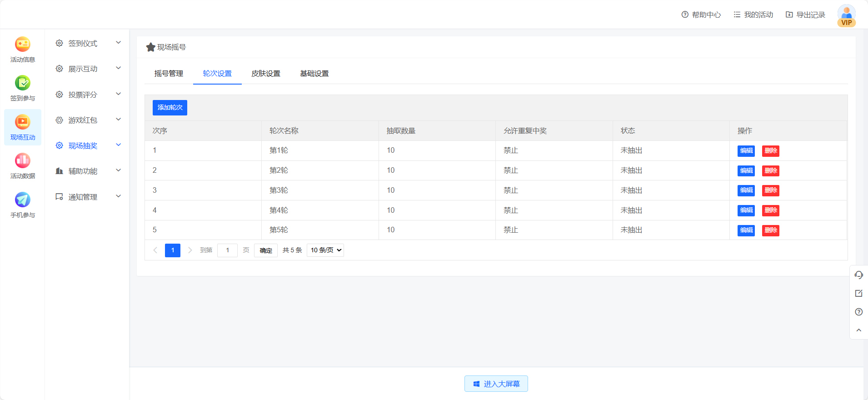Click the feedback edit icon on right
The height and width of the screenshot is (400, 868).
(858, 293)
